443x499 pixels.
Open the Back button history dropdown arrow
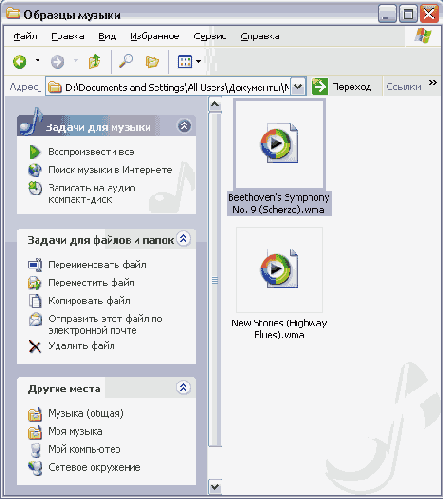tap(37, 61)
